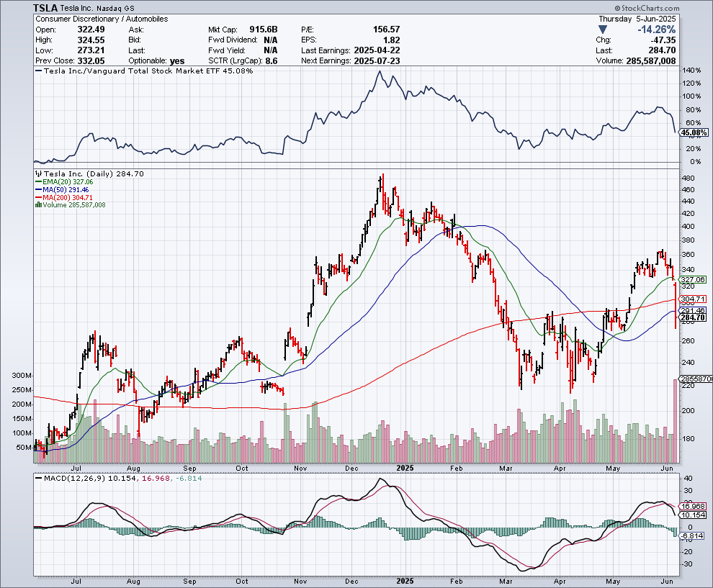The width and height of the screenshot is (713, 588).
Task: Click the 45.08% relative strength axis tag
Action: (694, 132)
